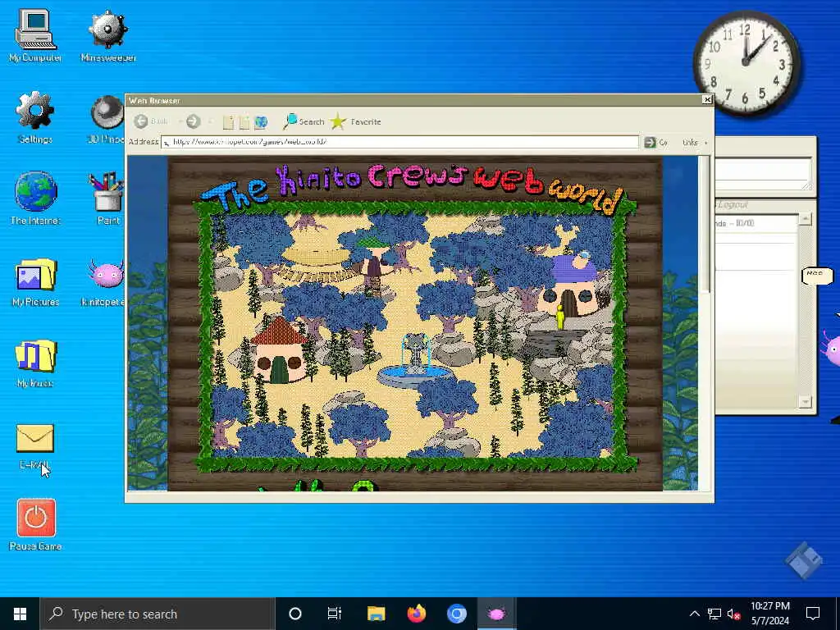This screenshot has height=630, width=840.
Task: Open the 3D Pinball desktop icon
Action: (x=106, y=119)
